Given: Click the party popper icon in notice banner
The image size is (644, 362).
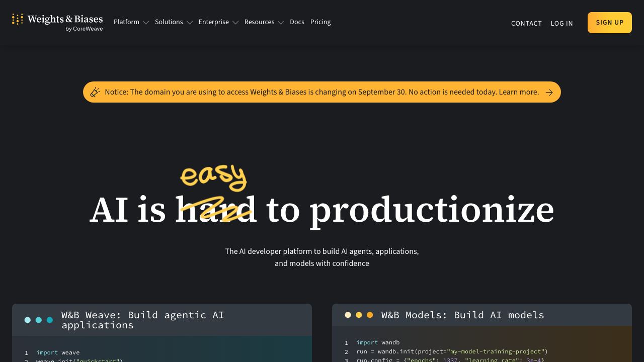Looking at the screenshot, I should point(95,92).
